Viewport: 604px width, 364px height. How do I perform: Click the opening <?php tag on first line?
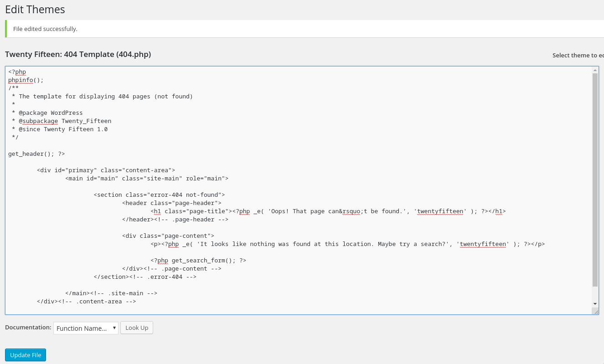[x=17, y=72]
